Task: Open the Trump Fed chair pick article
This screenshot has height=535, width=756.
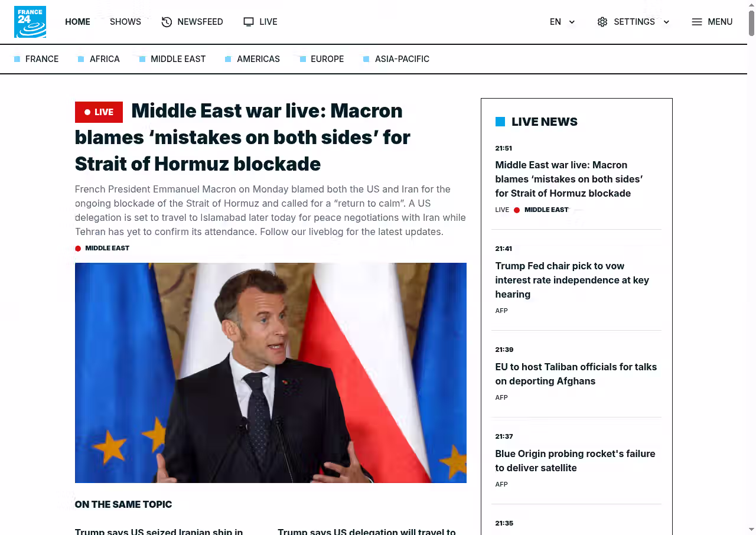Action: point(572,280)
